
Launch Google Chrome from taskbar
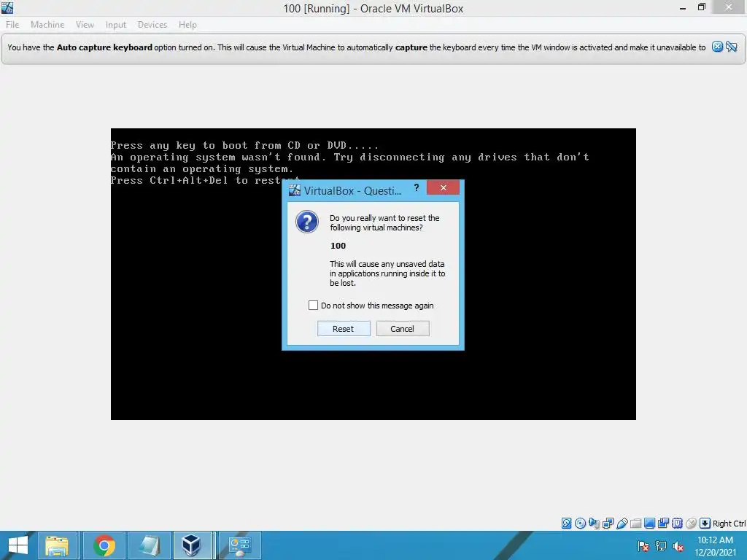[104, 545]
